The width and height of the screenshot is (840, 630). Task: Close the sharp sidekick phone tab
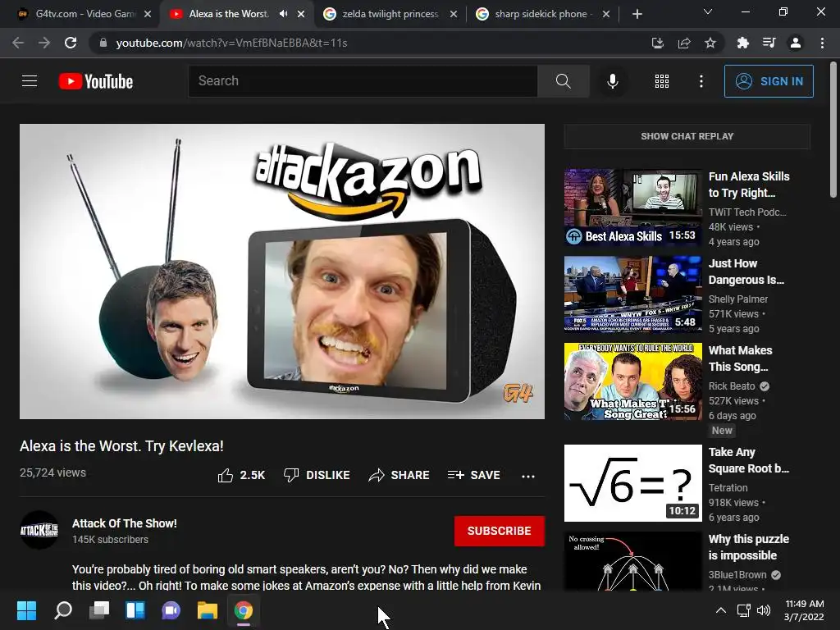point(606,14)
